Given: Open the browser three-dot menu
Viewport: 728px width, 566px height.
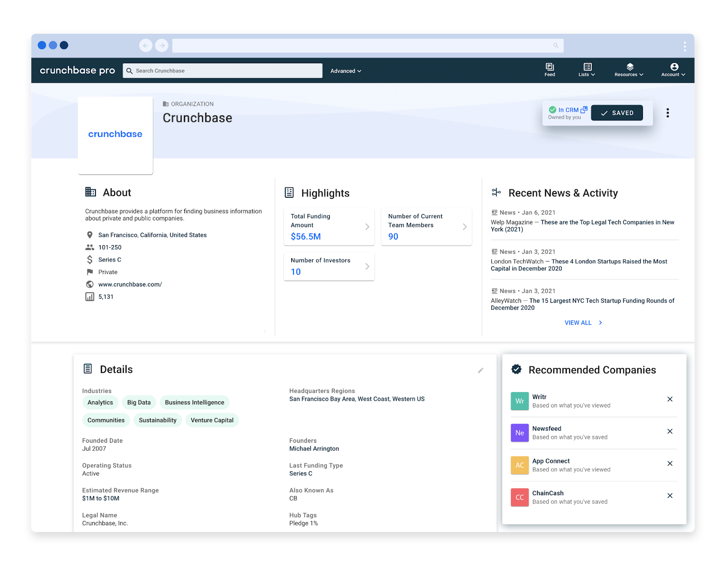Looking at the screenshot, I should 684,46.
